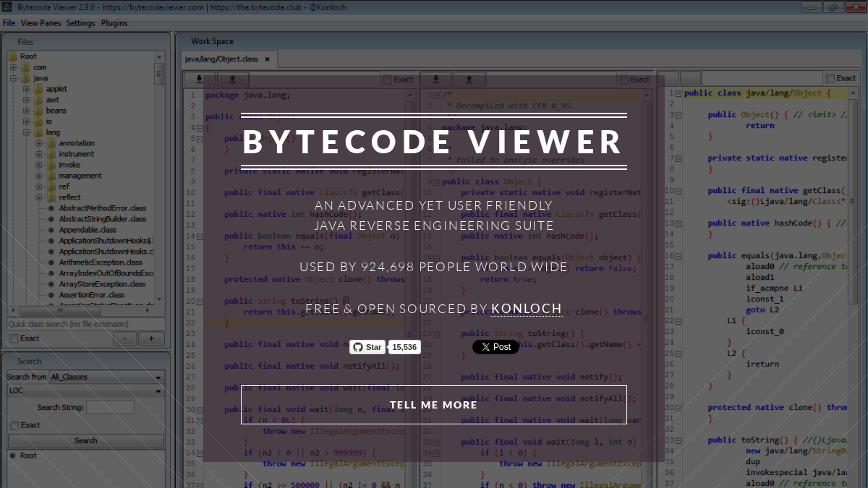Open the Plugins menu
The image size is (868, 488).
pyautogui.click(x=114, y=23)
